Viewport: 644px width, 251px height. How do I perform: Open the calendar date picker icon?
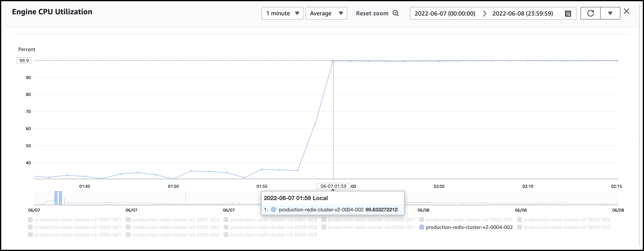[568, 13]
